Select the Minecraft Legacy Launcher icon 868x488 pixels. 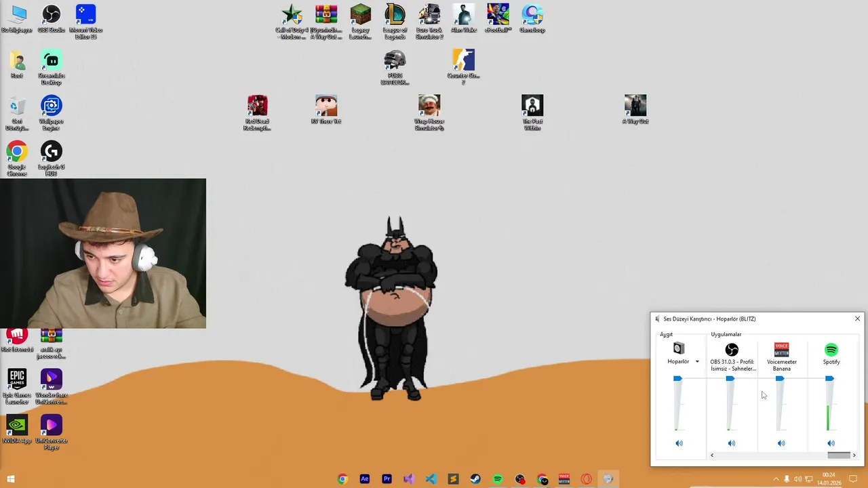pos(360,22)
